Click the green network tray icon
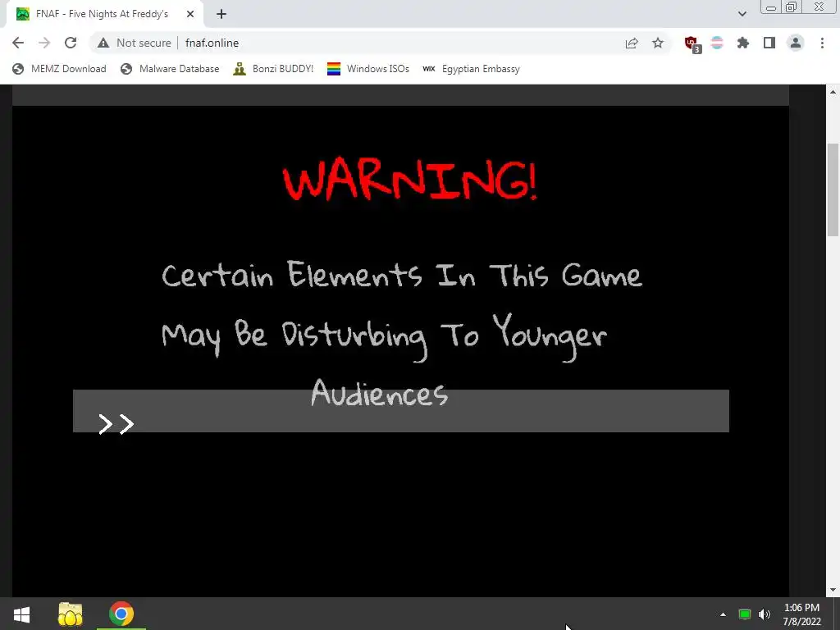 pos(745,614)
